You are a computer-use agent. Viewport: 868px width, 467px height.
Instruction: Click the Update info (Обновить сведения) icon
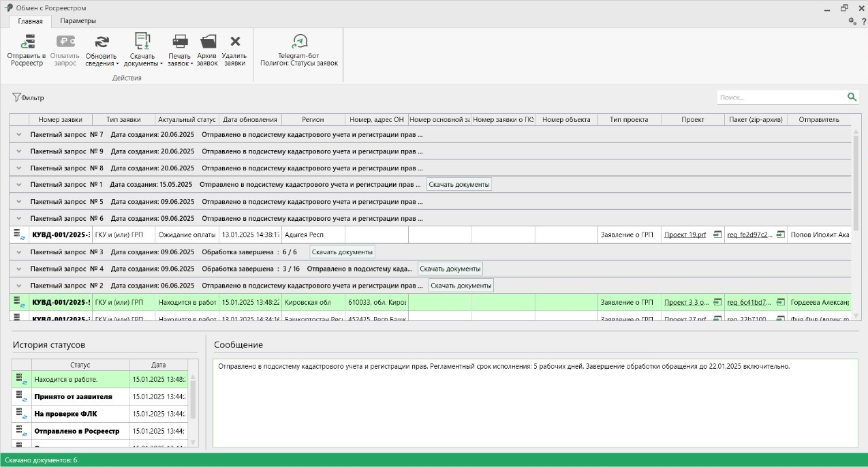pos(102,43)
